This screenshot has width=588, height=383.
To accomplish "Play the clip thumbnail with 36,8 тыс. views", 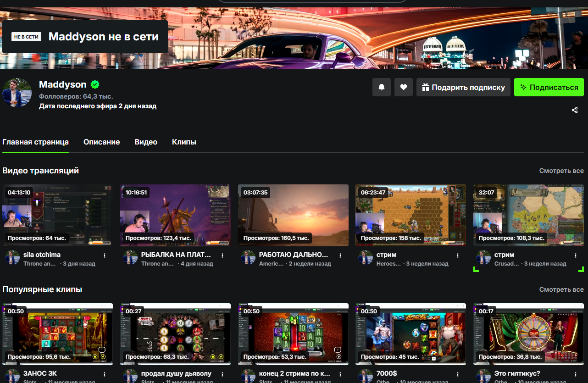I will (528, 334).
